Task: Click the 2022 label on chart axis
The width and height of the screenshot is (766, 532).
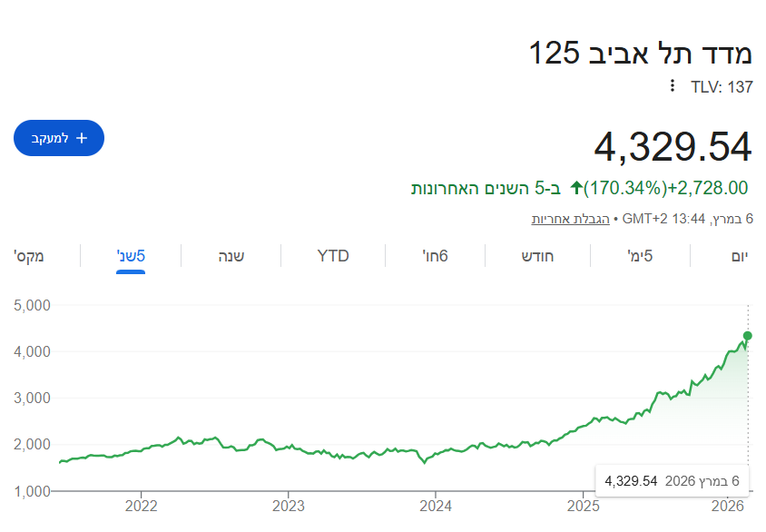Action: (x=142, y=505)
